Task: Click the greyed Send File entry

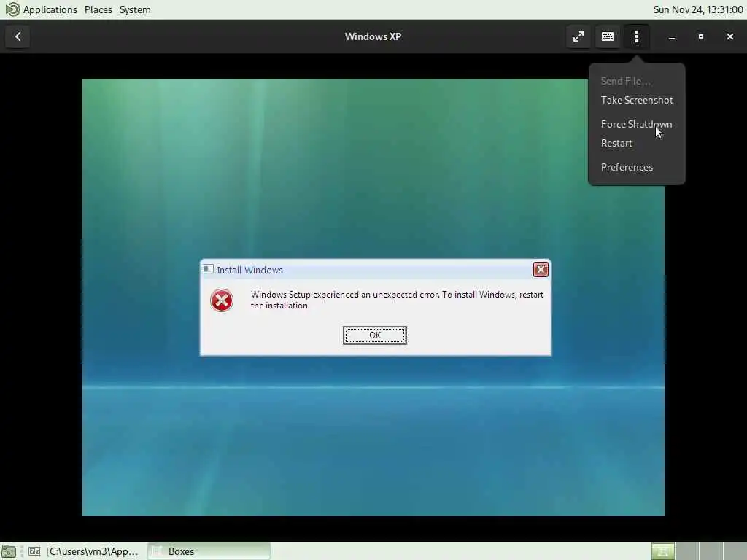Action: coord(625,81)
